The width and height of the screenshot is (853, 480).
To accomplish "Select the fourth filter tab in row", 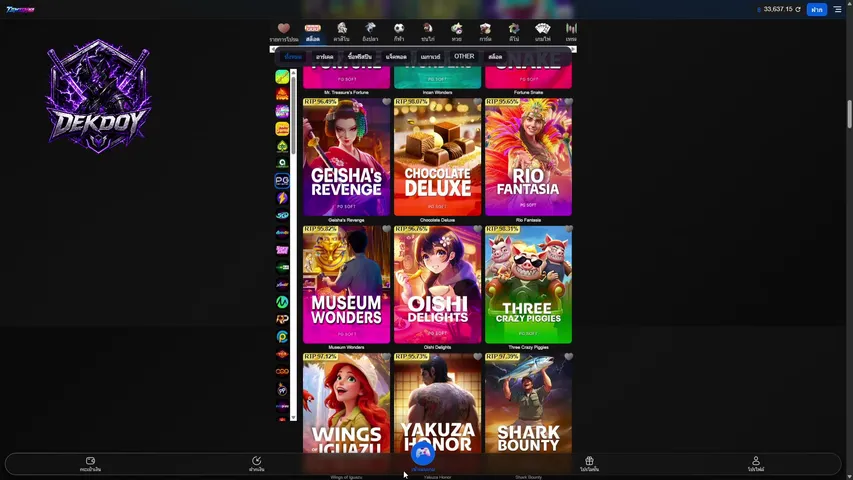I will 396,57.
